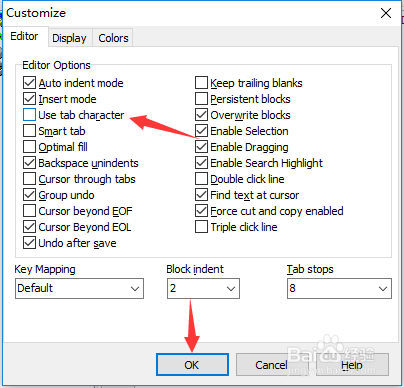
Task: Open the Display tab
Action: (x=69, y=38)
